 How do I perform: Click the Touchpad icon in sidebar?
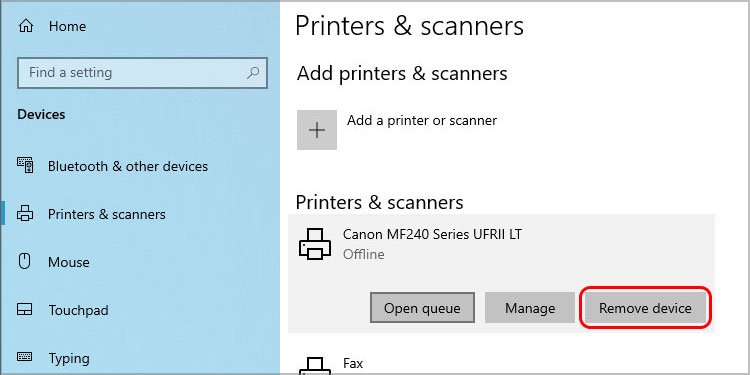coord(25,309)
